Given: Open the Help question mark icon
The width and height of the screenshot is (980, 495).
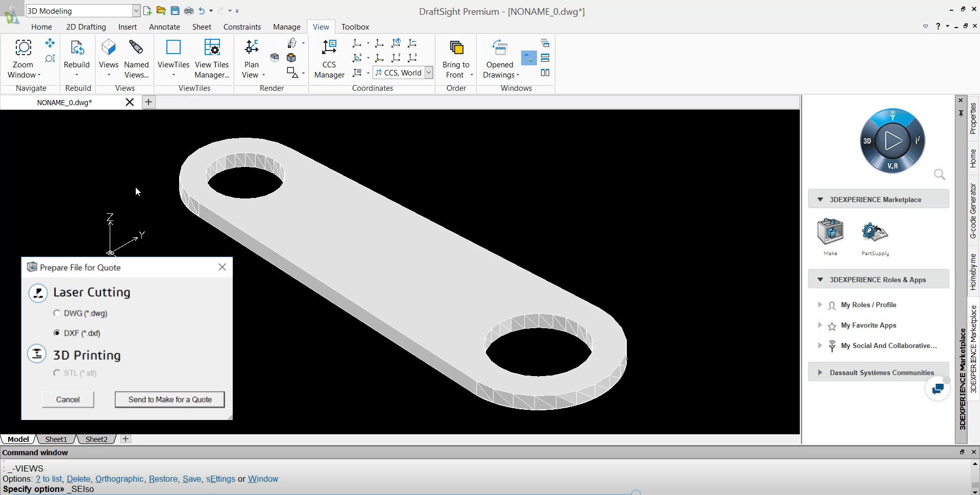Looking at the screenshot, I should click(938, 26).
